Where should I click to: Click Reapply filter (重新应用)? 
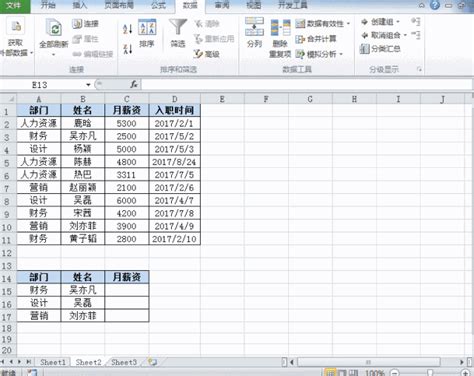214,39
